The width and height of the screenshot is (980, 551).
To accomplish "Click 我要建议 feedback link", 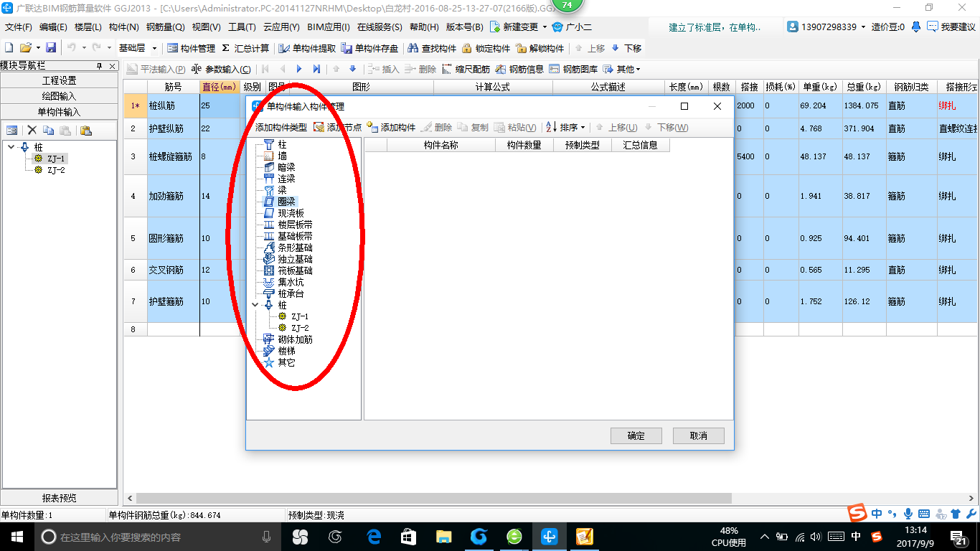I will pos(951,27).
